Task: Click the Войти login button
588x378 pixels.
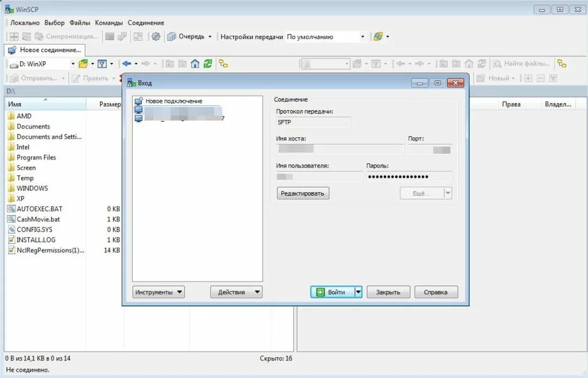Action: pos(332,292)
